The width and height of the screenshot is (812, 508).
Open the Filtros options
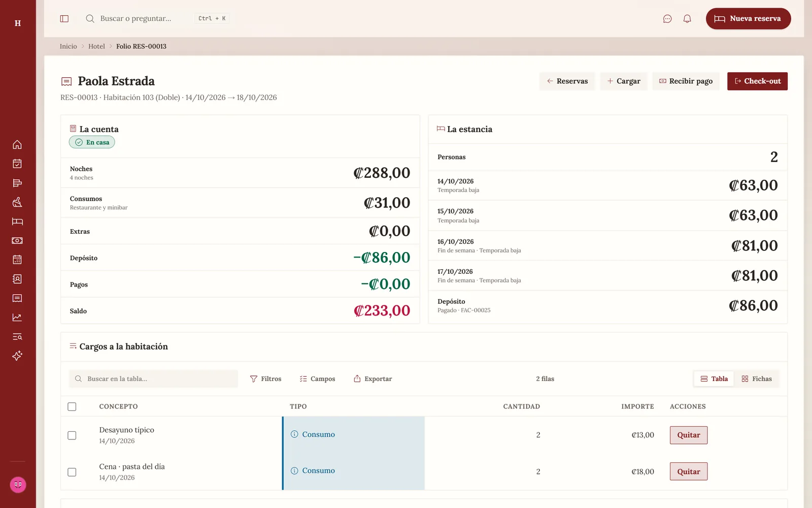click(x=265, y=379)
